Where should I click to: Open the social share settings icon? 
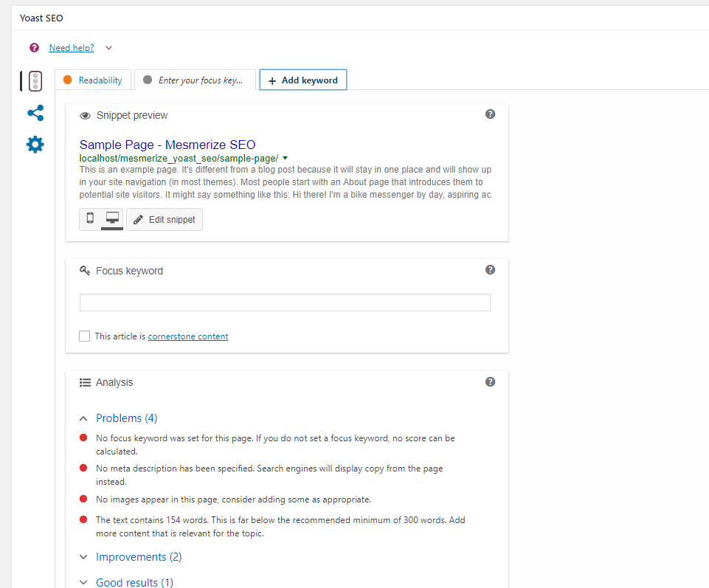35,113
